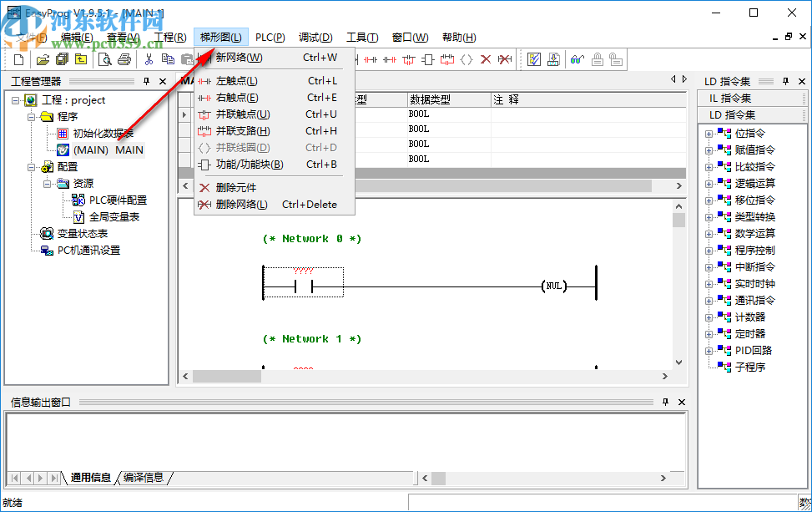812x512 pixels.
Task: Choose 并联支路(H) menu entry
Action: pyautogui.click(x=275, y=131)
